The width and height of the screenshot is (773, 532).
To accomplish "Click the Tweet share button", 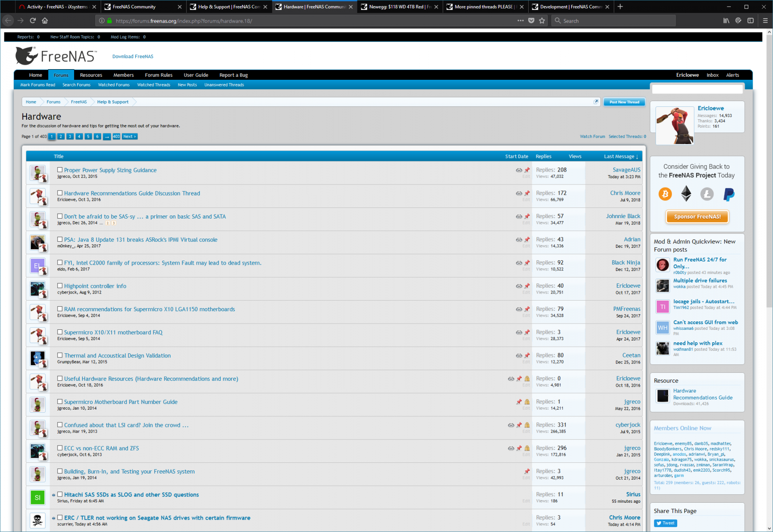I will (665, 523).
